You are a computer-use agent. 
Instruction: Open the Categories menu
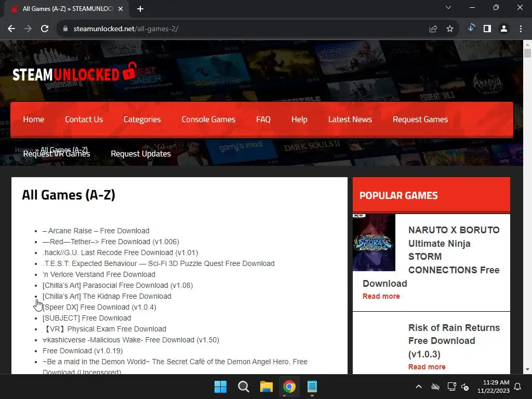coord(142,119)
